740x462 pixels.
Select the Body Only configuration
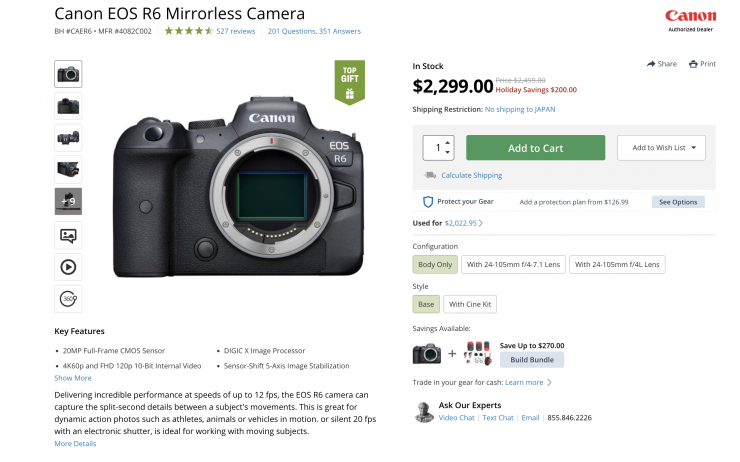coord(434,264)
